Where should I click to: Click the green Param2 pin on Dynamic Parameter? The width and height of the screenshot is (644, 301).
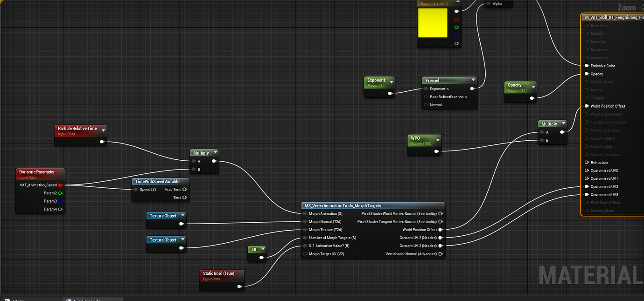(x=60, y=193)
